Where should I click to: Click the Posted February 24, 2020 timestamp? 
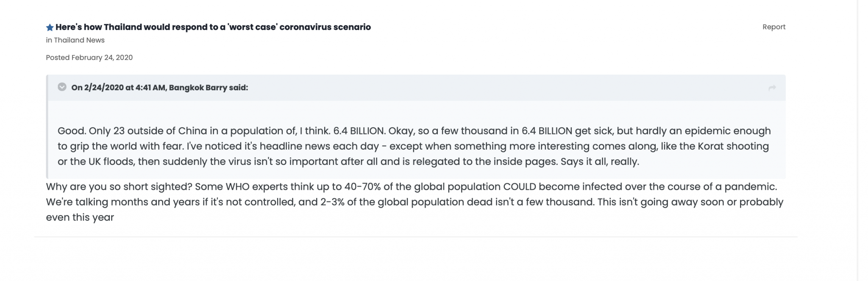(89, 58)
